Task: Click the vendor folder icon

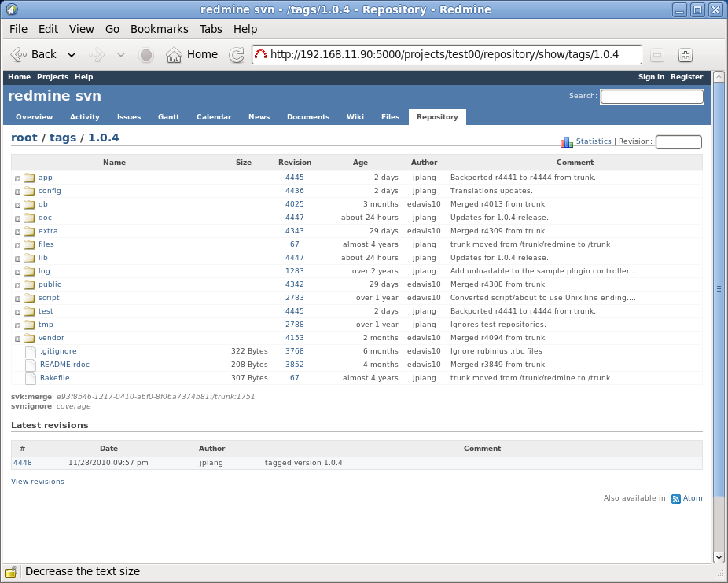Action: (29, 338)
